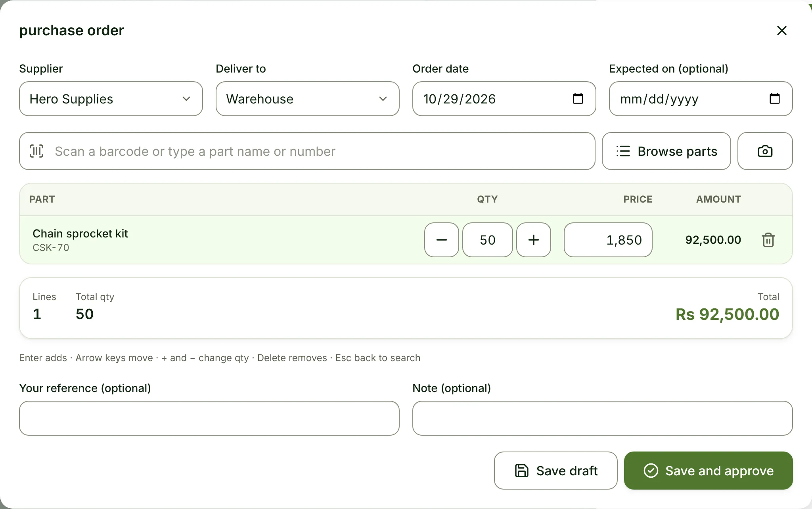Select the Chain sprocket kit part name
812x509 pixels.
point(80,233)
